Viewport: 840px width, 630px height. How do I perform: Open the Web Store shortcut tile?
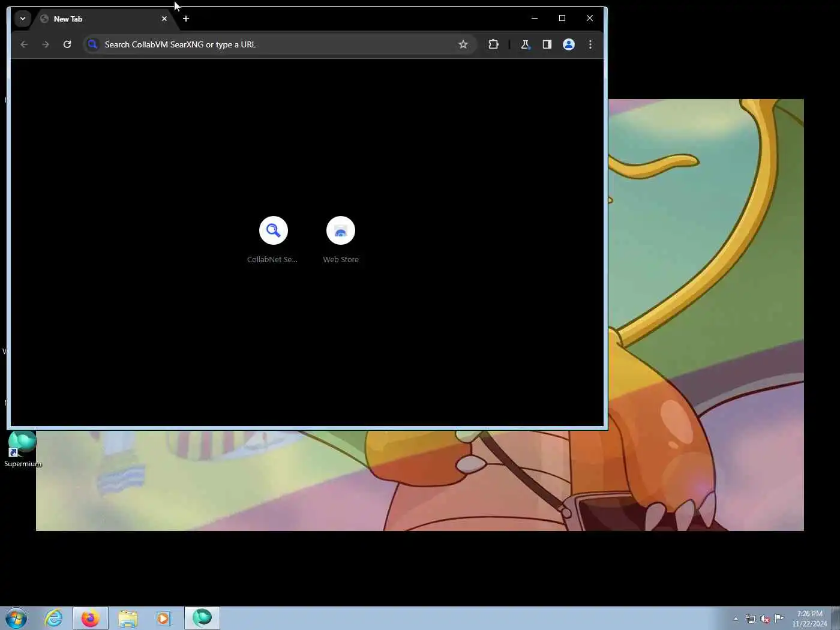[341, 239]
